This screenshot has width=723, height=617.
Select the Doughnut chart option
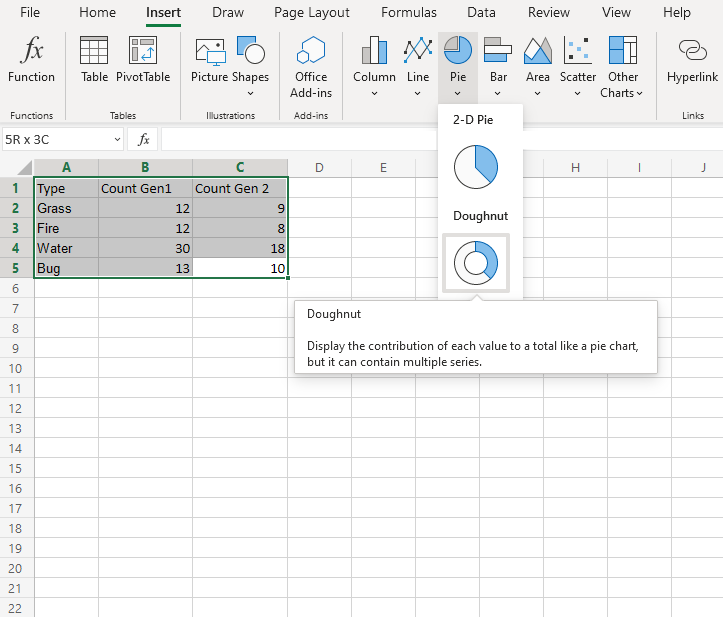coord(475,263)
